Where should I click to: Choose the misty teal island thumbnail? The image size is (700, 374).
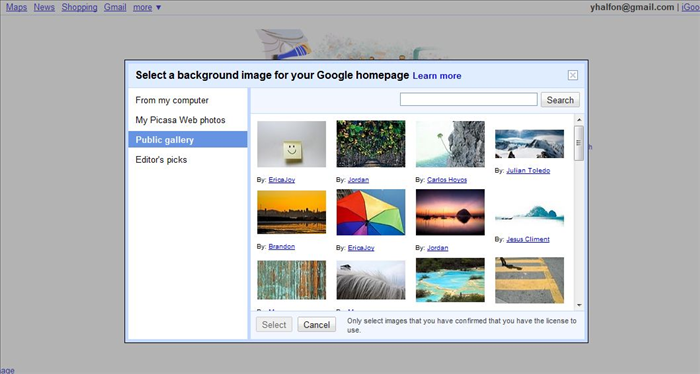[529, 213]
